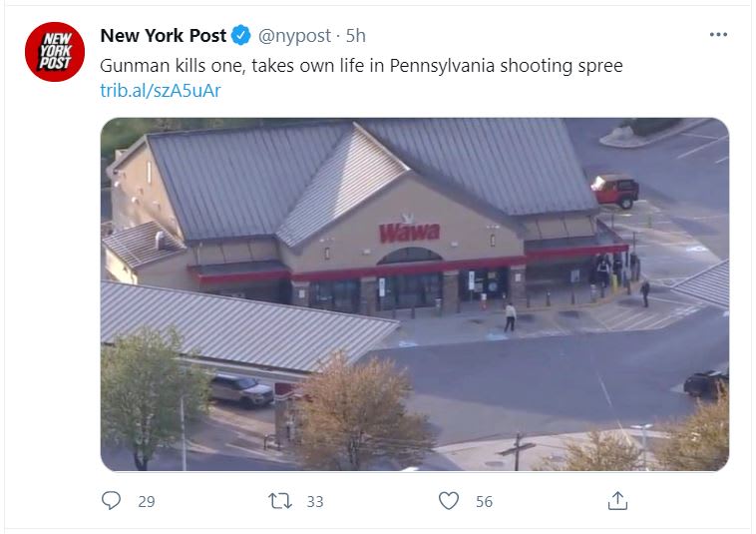756x534 pixels.
Task: Retweet using the retweet arrows icon
Action: pos(279,501)
